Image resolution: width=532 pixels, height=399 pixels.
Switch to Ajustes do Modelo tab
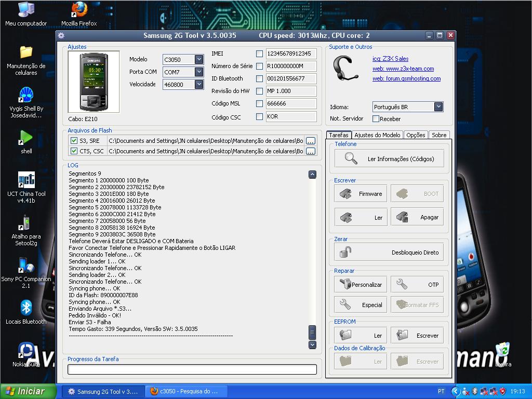pos(377,135)
